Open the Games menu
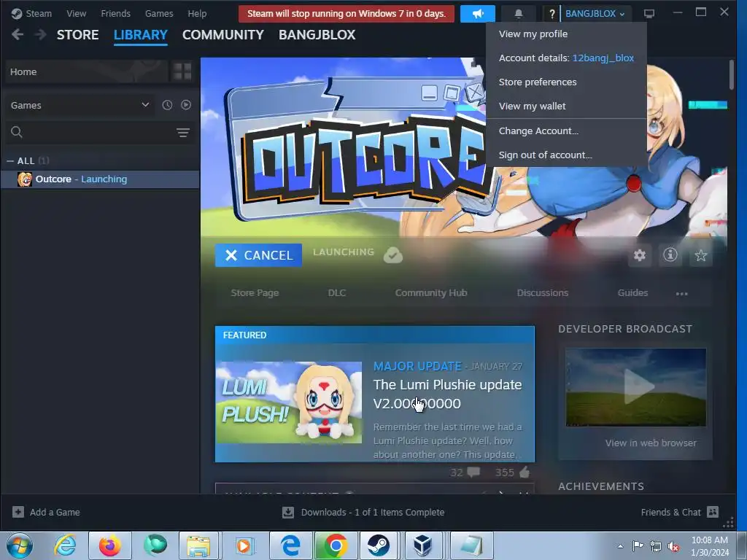Image resolution: width=747 pixels, height=560 pixels. click(x=159, y=13)
